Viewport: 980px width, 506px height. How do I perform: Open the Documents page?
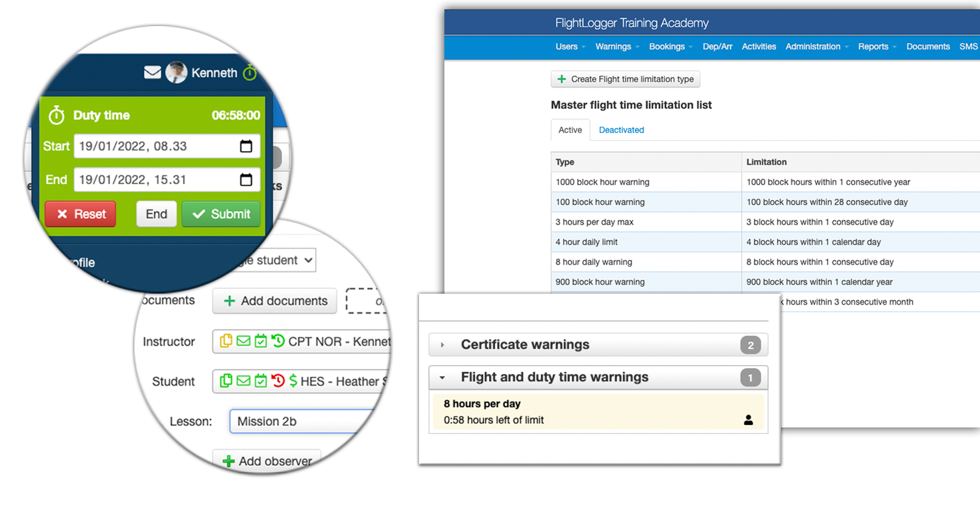click(928, 46)
